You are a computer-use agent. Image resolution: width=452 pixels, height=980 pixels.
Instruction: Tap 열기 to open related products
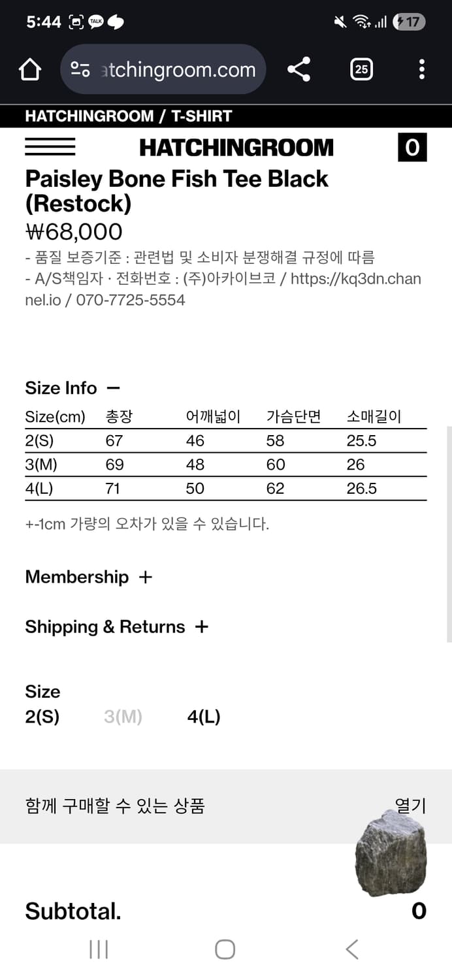[x=410, y=806]
